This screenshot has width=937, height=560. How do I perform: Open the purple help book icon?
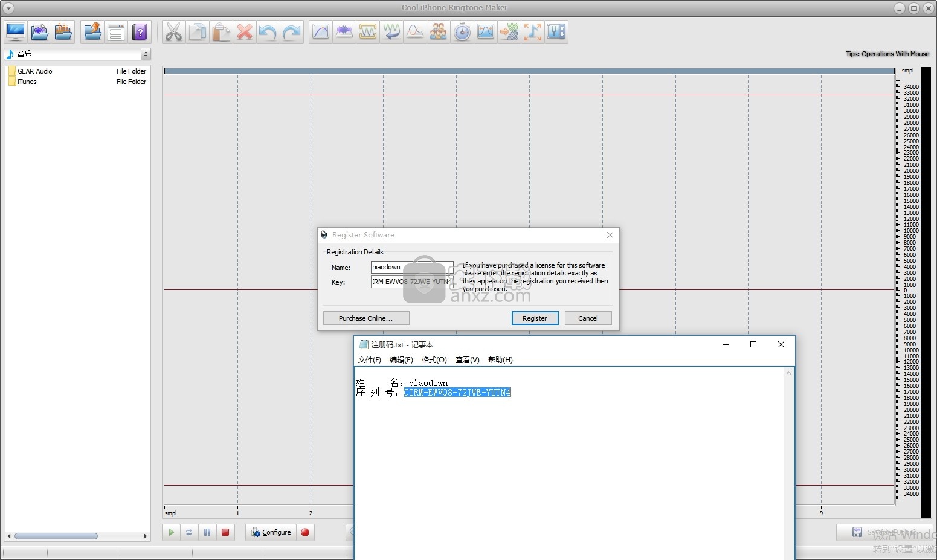point(140,31)
